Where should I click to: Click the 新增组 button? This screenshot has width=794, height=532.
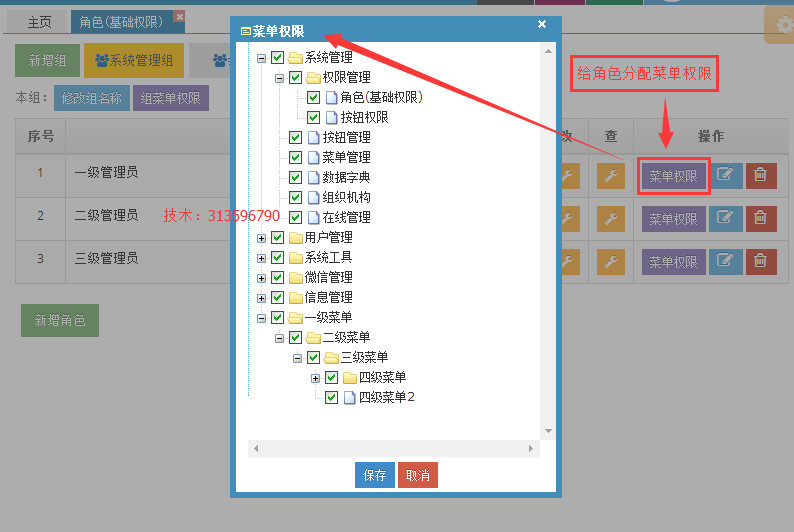[x=47, y=61]
